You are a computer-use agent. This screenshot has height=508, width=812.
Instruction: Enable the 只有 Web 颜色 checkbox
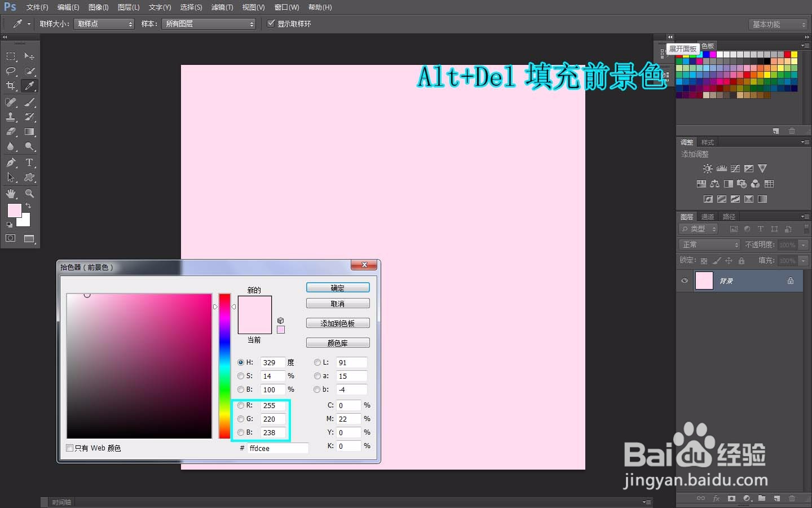click(x=70, y=448)
